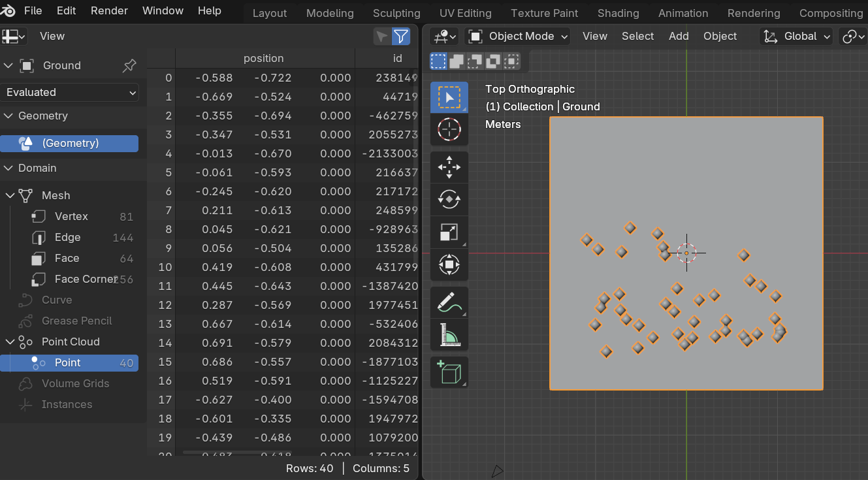This screenshot has width=868, height=480.
Task: Open the viewport Select menu
Action: (637, 37)
